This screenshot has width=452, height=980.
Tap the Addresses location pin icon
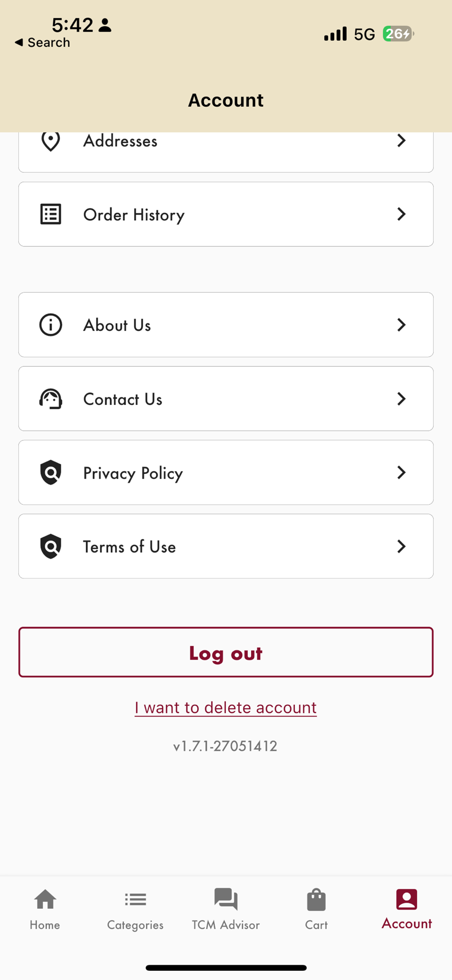51,141
